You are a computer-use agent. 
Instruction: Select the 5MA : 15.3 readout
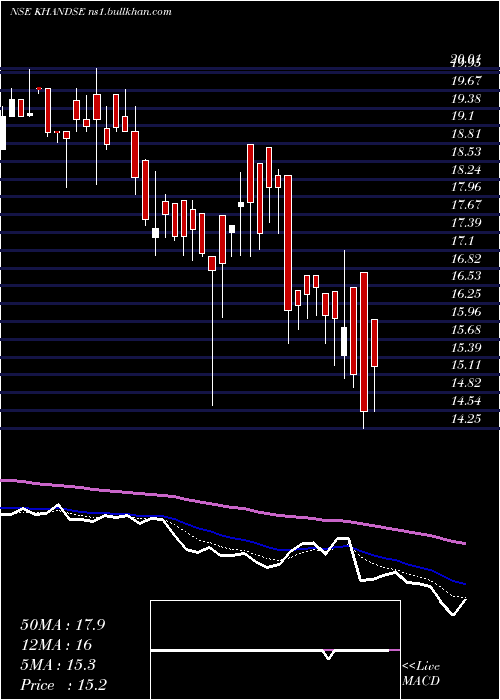coord(58,665)
